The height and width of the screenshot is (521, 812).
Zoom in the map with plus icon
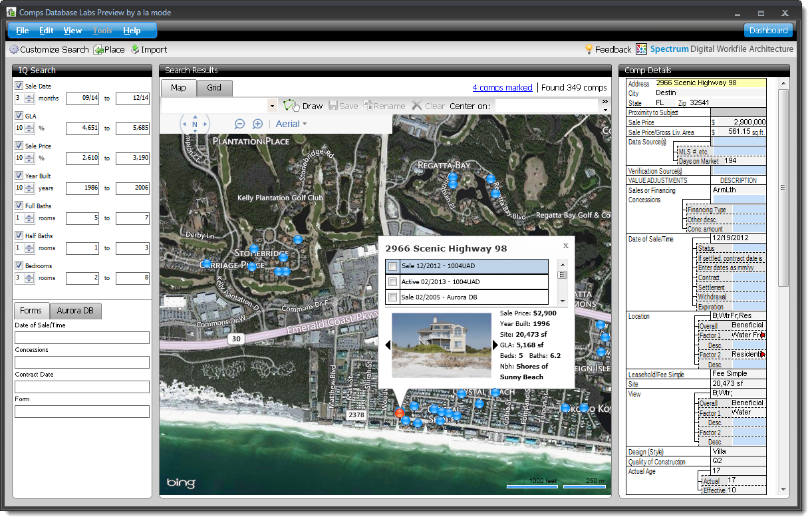[257, 124]
